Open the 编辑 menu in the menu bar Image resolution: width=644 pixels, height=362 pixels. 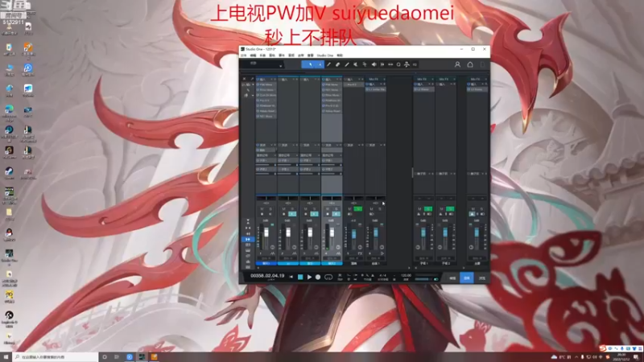point(253,56)
